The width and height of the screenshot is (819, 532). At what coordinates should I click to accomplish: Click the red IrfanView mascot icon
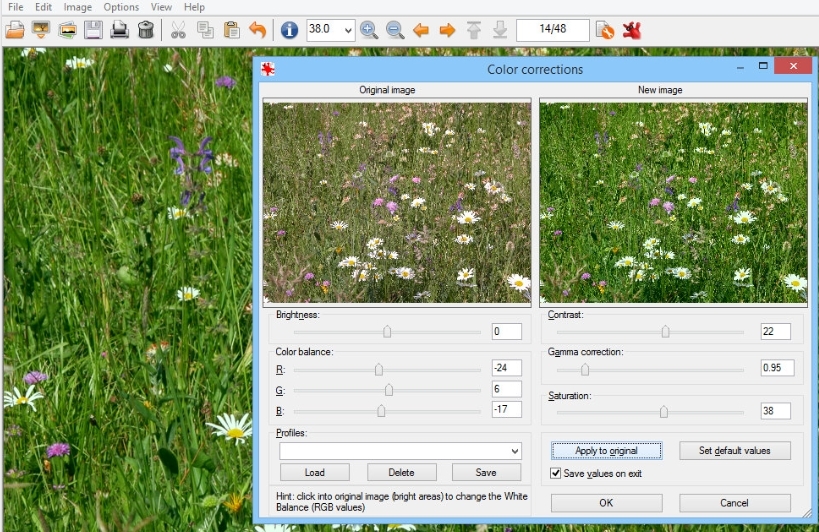tap(631, 30)
